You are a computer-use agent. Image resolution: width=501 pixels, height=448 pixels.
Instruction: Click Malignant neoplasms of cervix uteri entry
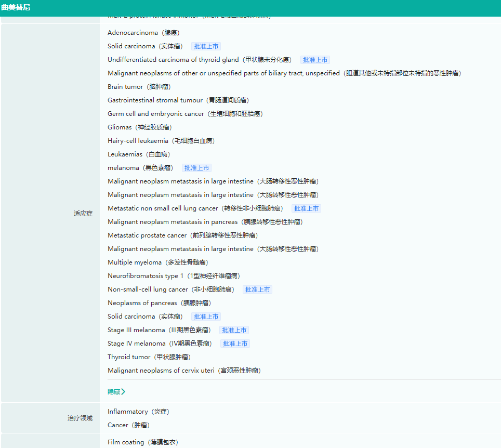tap(184, 371)
